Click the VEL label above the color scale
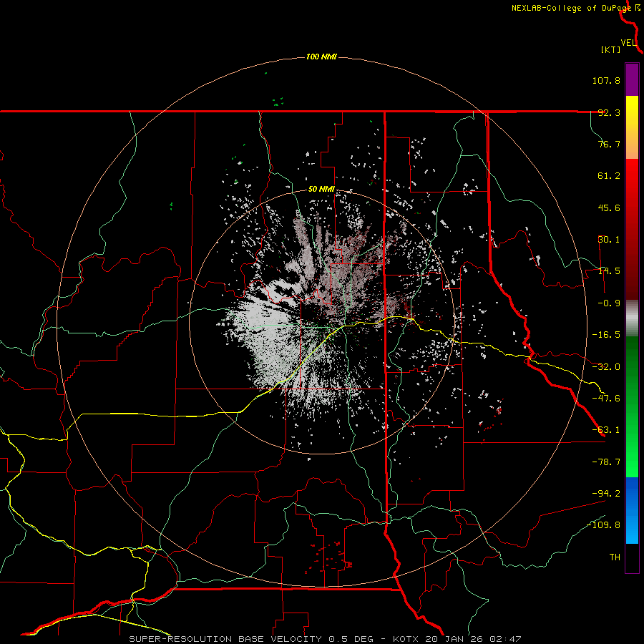 (629, 43)
